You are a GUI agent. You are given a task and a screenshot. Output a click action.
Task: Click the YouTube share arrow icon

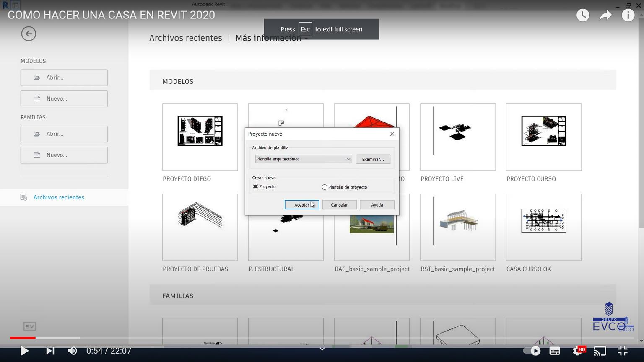[605, 16]
